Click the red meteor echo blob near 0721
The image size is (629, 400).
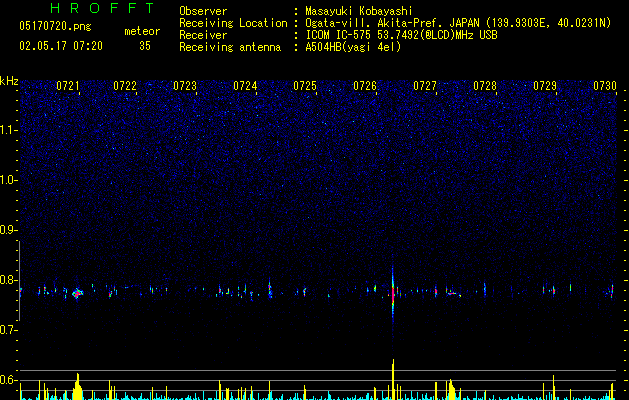77,294
